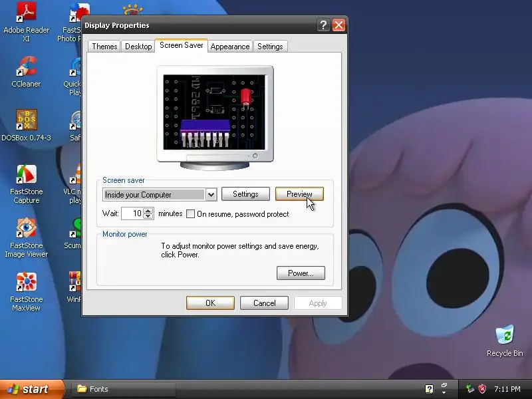The height and width of the screenshot is (399, 532).
Task: Open FastStone Capture desktop icon
Action: [26, 184]
